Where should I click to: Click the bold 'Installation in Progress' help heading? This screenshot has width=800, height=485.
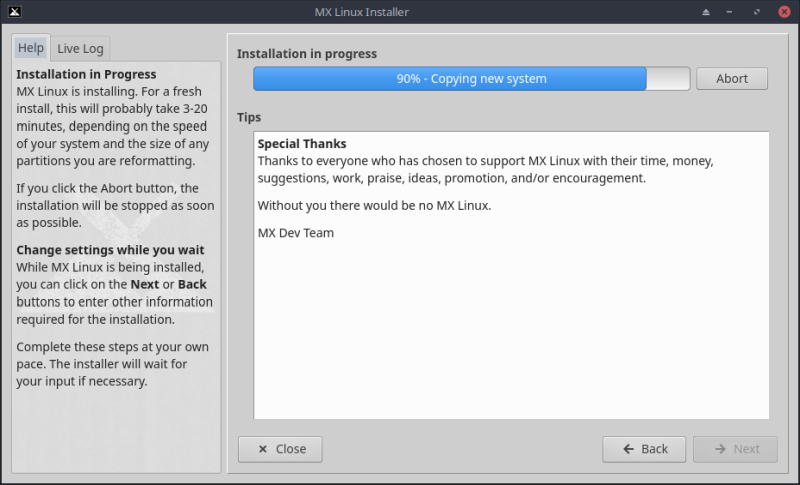click(86, 74)
